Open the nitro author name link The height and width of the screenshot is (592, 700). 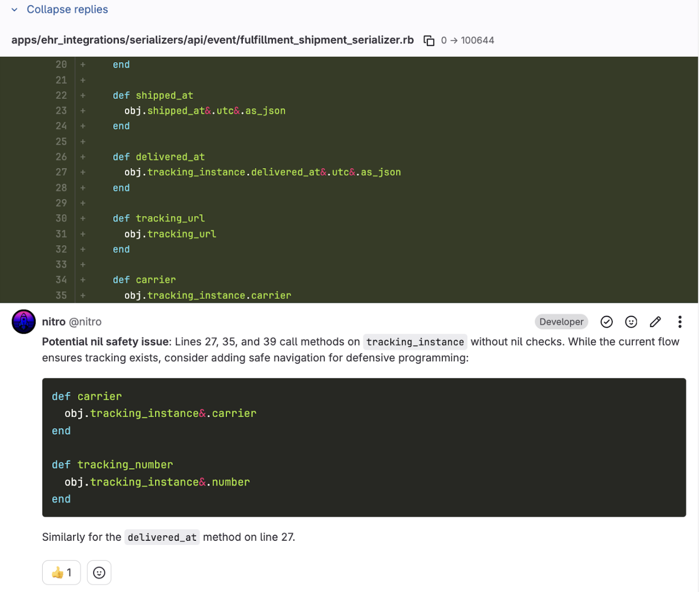click(x=54, y=322)
